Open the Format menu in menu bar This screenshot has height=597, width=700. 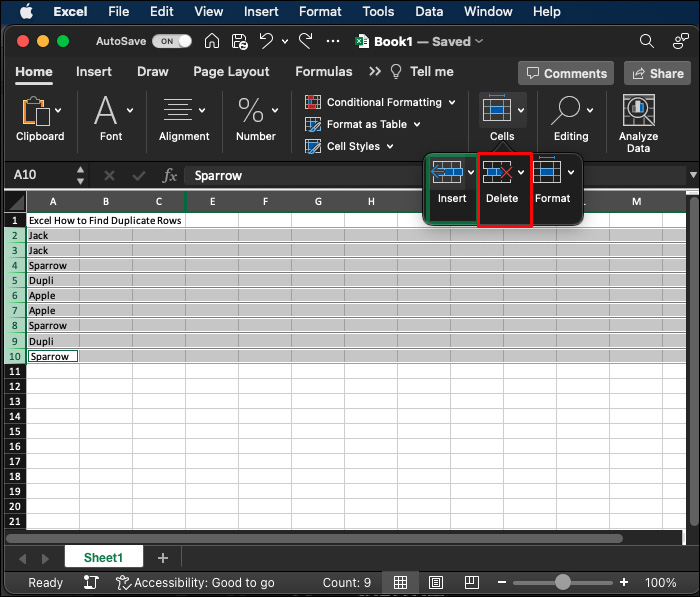pyautogui.click(x=320, y=11)
